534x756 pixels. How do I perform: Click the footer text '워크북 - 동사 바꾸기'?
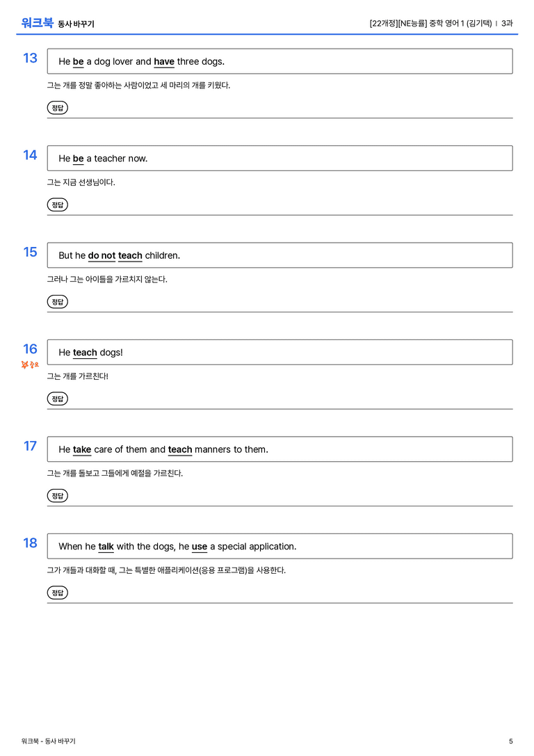pyautogui.click(x=48, y=741)
